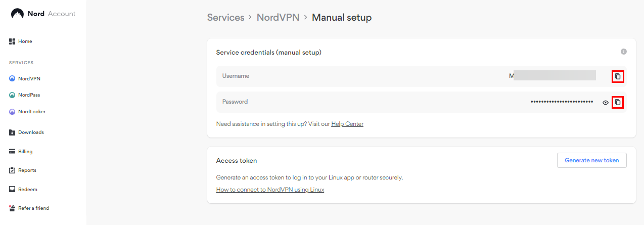This screenshot has height=225, width=644.
Task: Open the Reports page
Action: [x=27, y=170]
